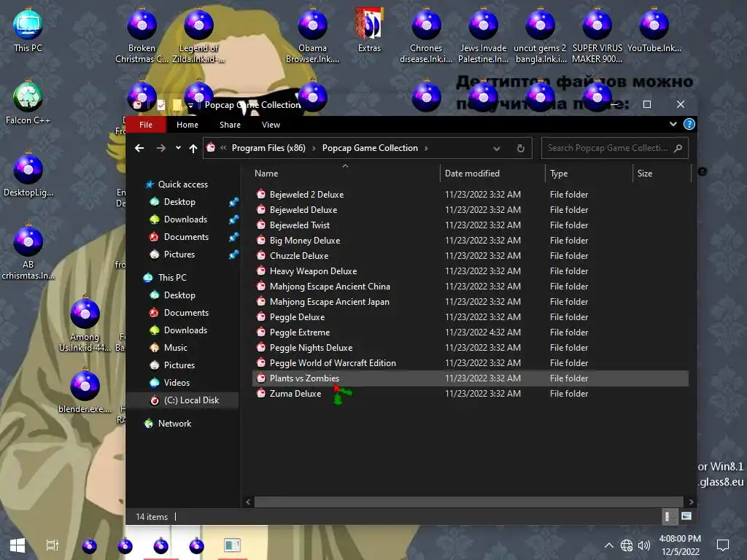Open Quick Access Toolbar customize dropdown
Screen dimensions: 747x560
point(190,105)
